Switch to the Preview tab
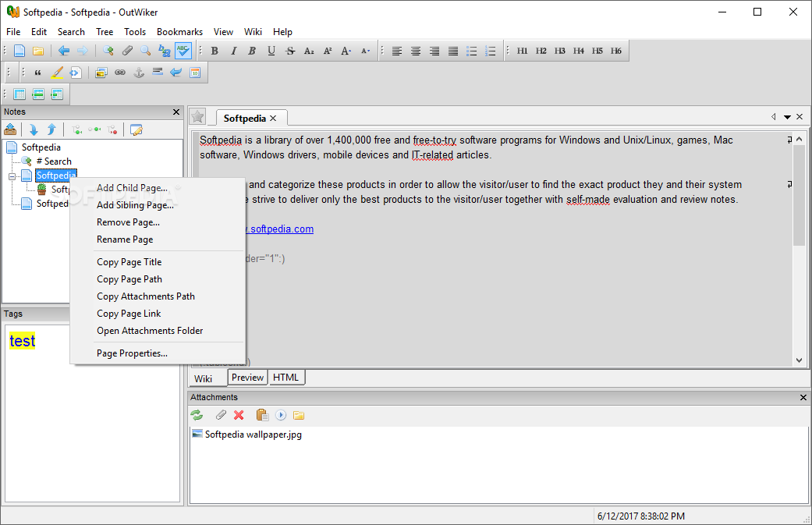The image size is (812, 525). (x=247, y=378)
